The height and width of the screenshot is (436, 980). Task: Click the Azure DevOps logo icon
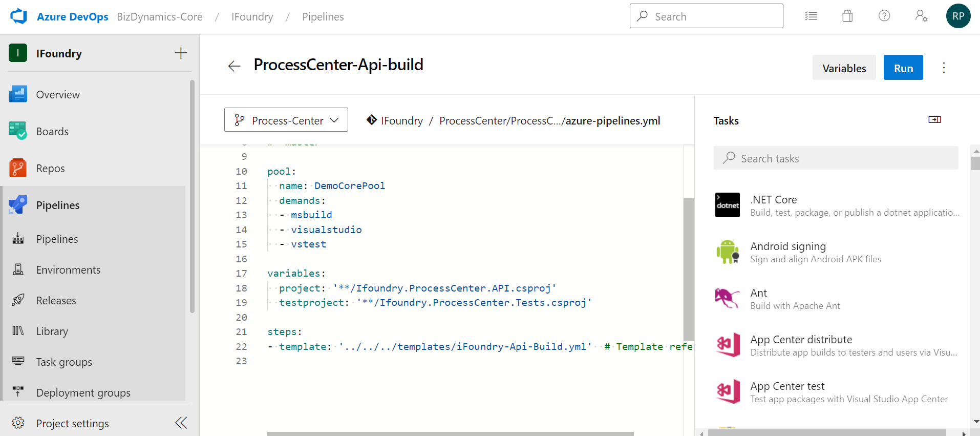click(x=18, y=16)
